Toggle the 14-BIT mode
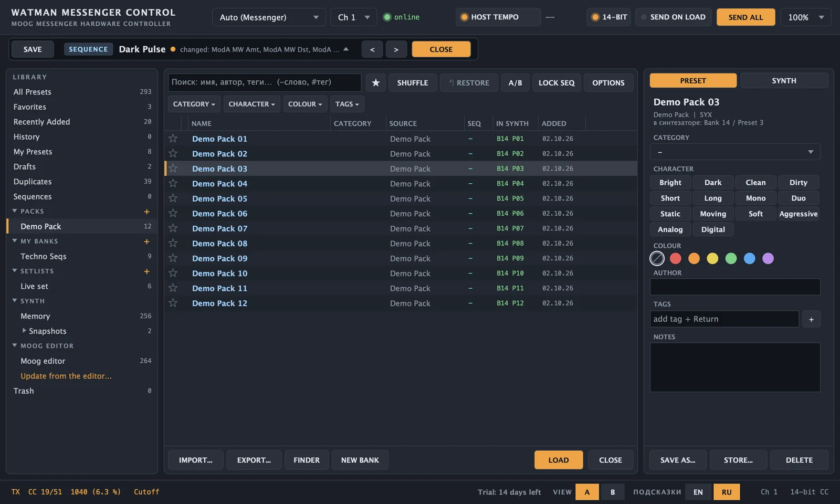This screenshot has height=504, width=840. 610,17
